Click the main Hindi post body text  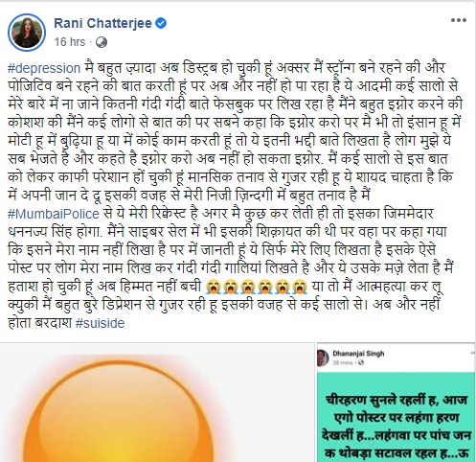[x=235, y=196]
